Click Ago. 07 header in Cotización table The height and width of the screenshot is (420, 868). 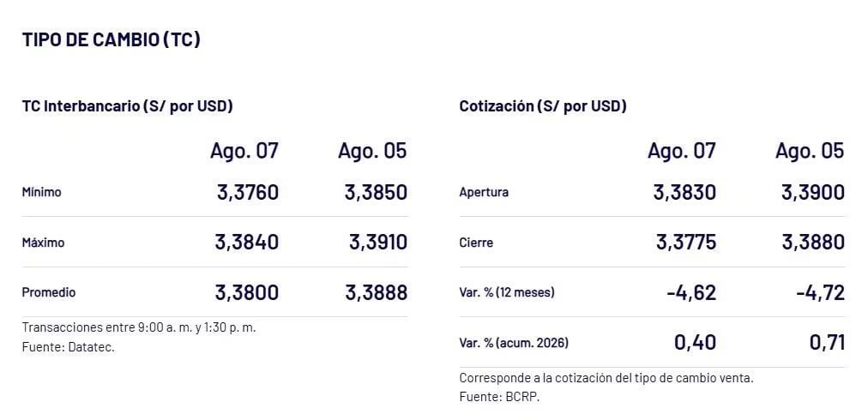(x=681, y=151)
